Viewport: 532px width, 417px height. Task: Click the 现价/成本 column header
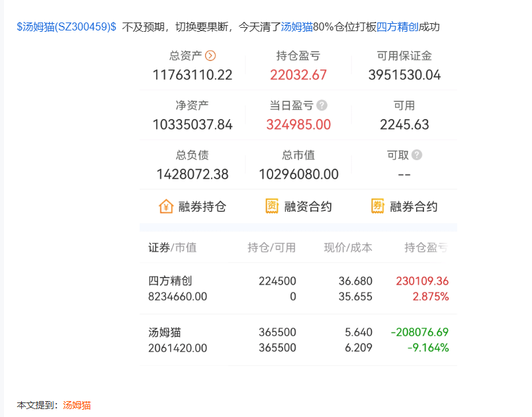(348, 248)
